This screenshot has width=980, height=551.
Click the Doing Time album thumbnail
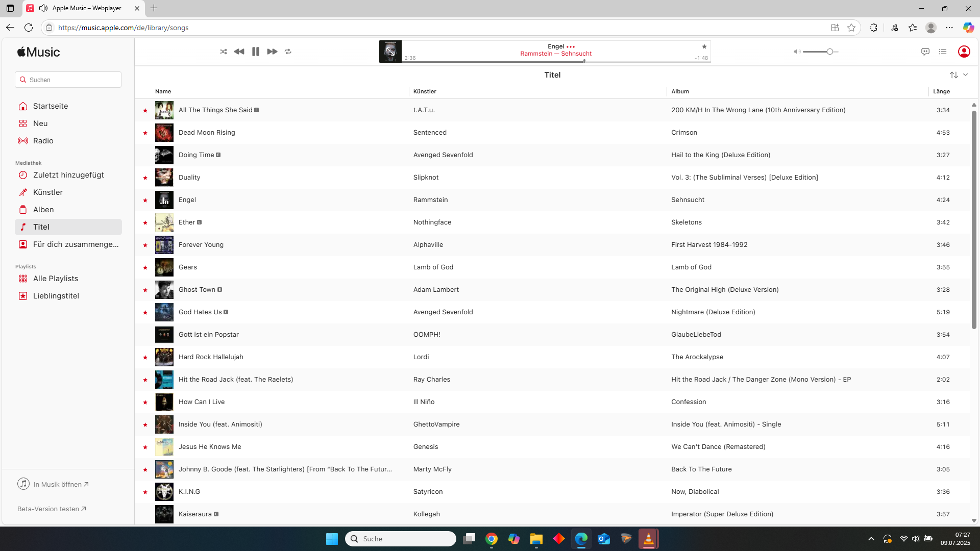tap(164, 155)
